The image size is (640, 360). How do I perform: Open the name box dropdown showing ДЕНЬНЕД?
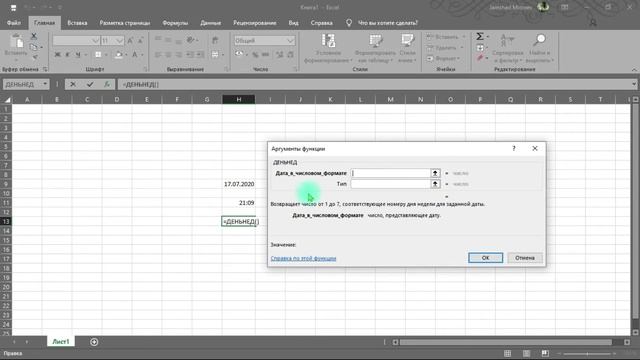(45, 84)
